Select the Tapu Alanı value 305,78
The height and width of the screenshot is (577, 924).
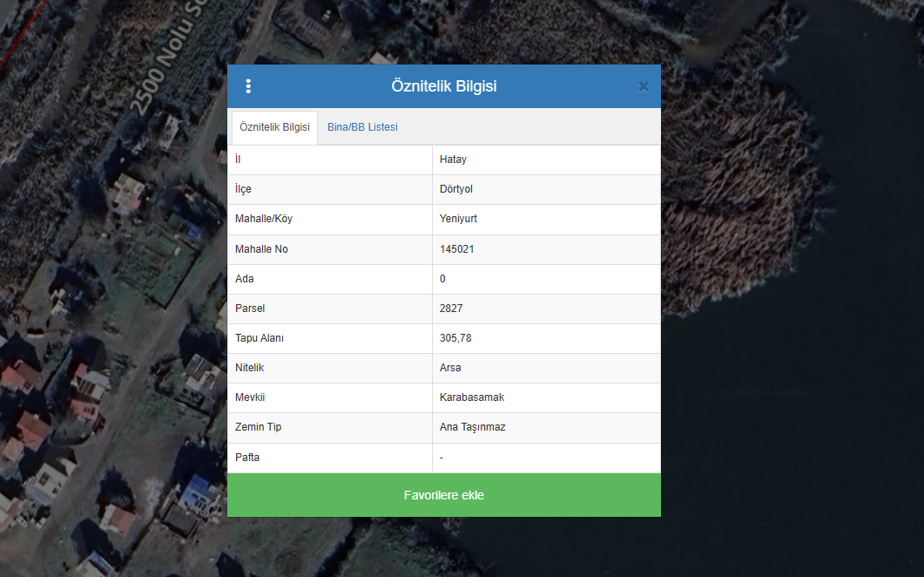pos(455,338)
